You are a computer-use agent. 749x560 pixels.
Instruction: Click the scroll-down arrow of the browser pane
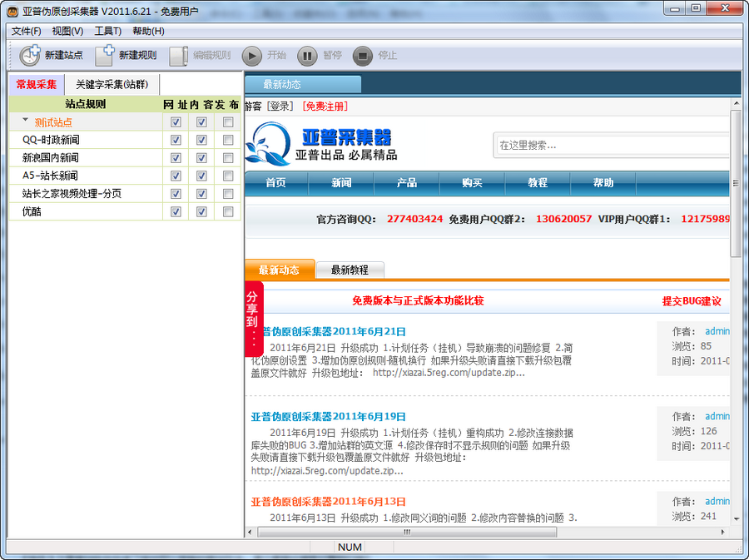(x=736, y=518)
